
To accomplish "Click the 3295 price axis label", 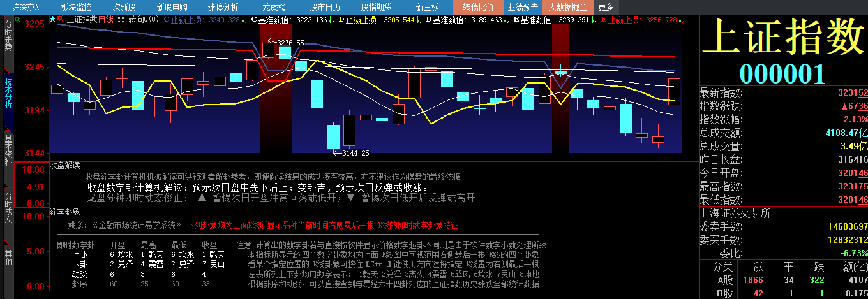I will point(34,24).
